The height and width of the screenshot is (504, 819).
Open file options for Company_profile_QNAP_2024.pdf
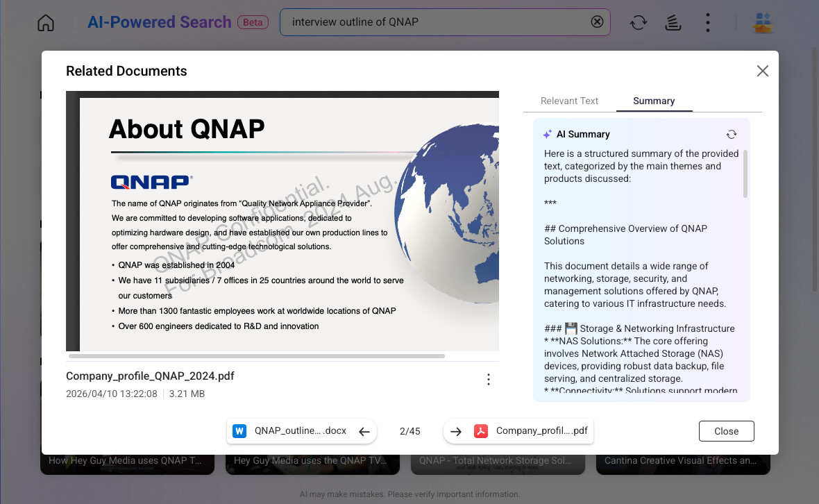(x=489, y=380)
